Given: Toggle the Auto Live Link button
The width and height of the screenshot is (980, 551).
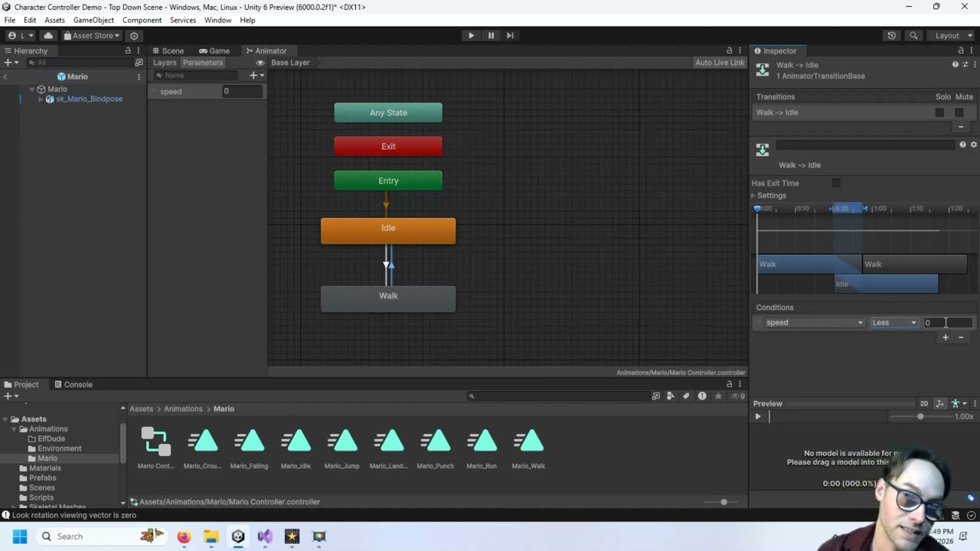Looking at the screenshot, I should point(719,63).
